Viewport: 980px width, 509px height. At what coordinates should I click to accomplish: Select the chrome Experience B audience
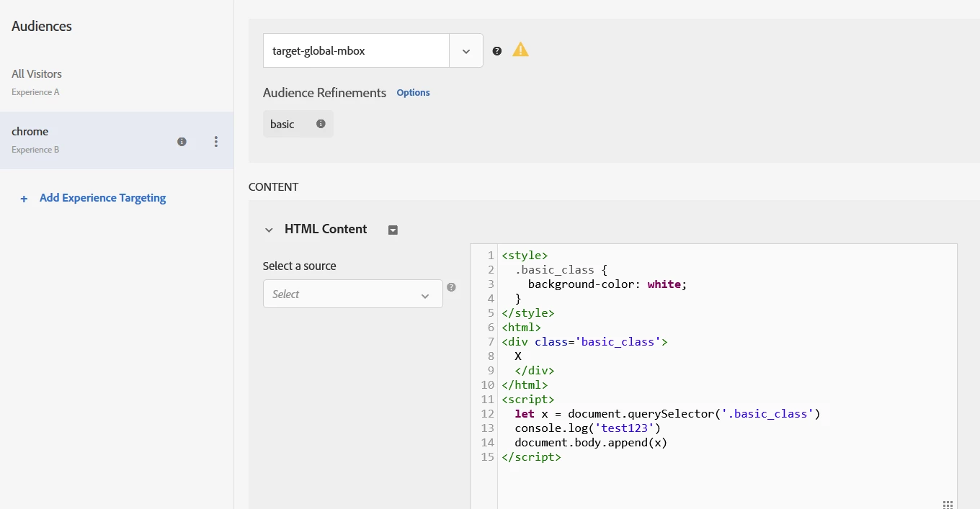(x=117, y=140)
